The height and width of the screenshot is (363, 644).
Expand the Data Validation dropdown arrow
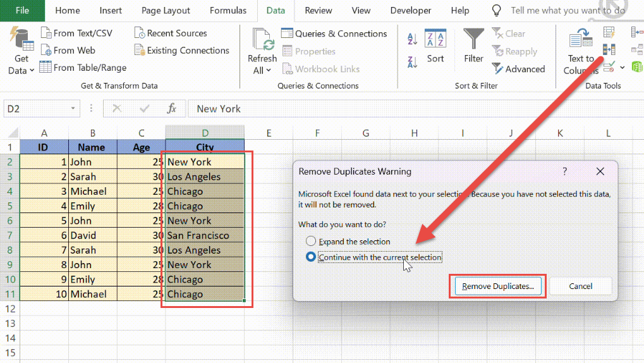click(623, 67)
